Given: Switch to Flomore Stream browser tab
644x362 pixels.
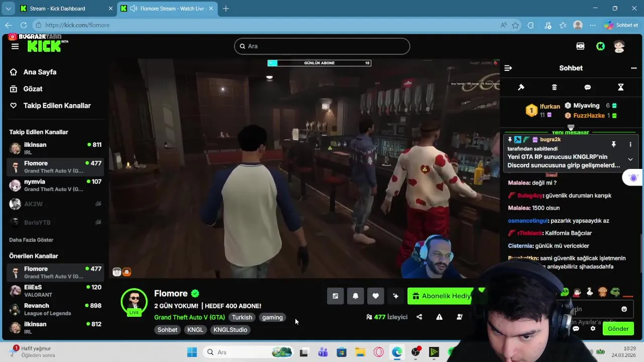Looking at the screenshot, I should click(x=168, y=9).
